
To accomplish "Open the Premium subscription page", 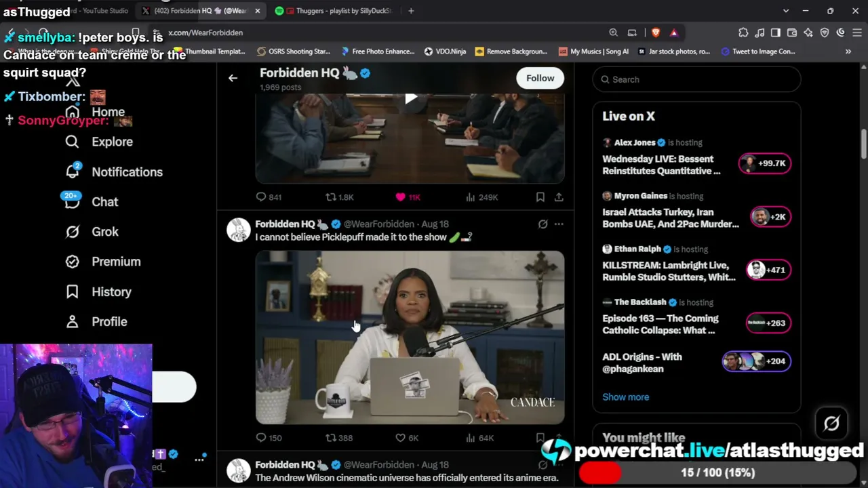I will coord(103,262).
